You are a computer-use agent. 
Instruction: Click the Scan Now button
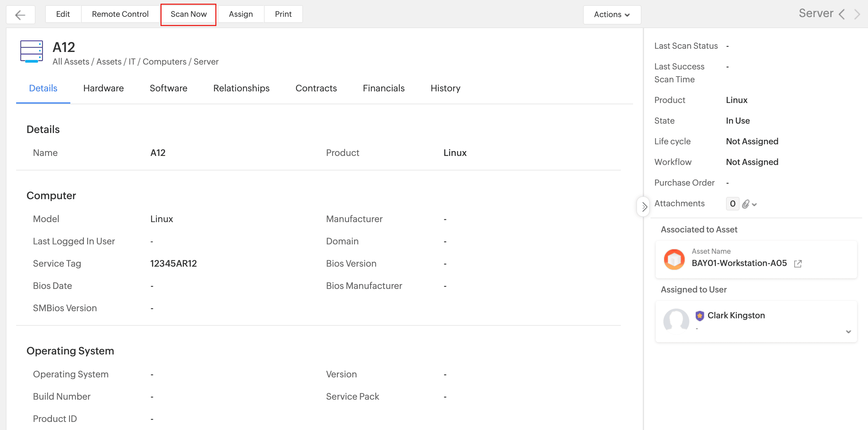pos(188,14)
